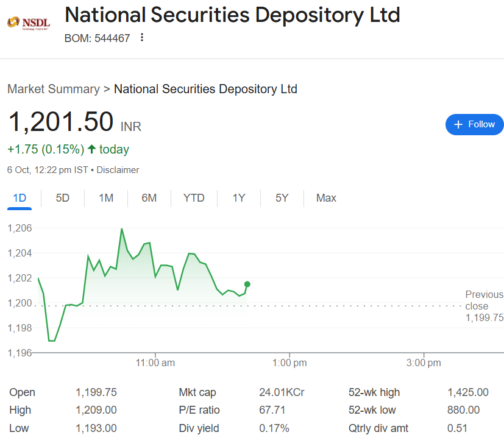
Task: Click the NSDL company logo
Action: [x=29, y=24]
